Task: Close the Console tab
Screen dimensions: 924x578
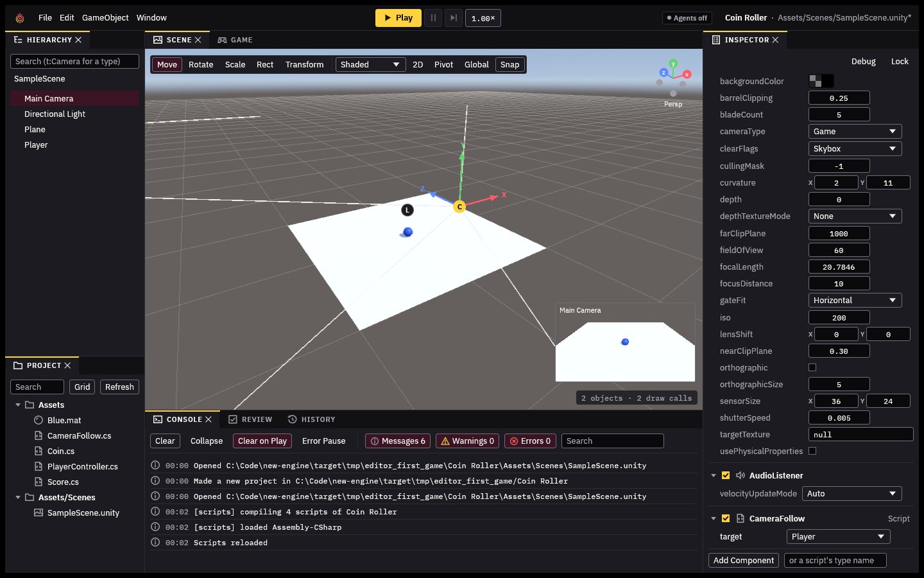Action: [208, 419]
